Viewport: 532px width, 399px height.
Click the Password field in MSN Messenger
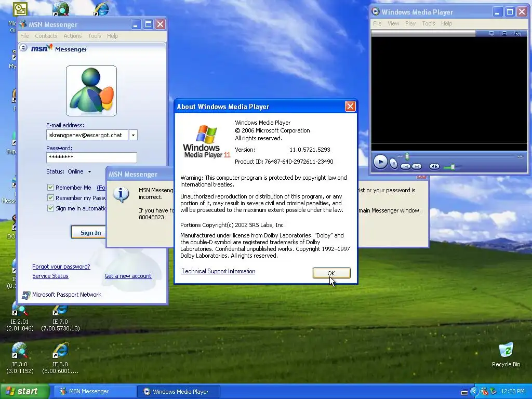tap(91, 157)
